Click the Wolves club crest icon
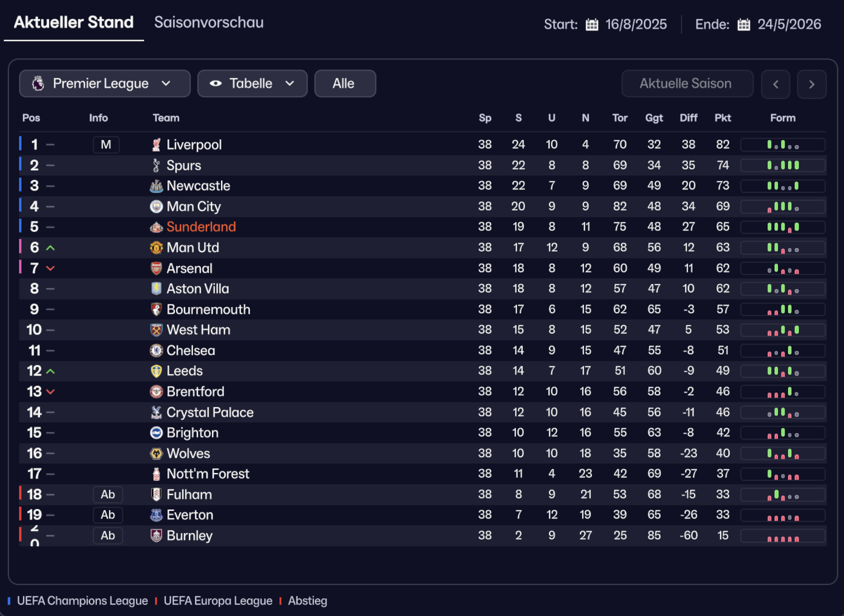 point(156,453)
